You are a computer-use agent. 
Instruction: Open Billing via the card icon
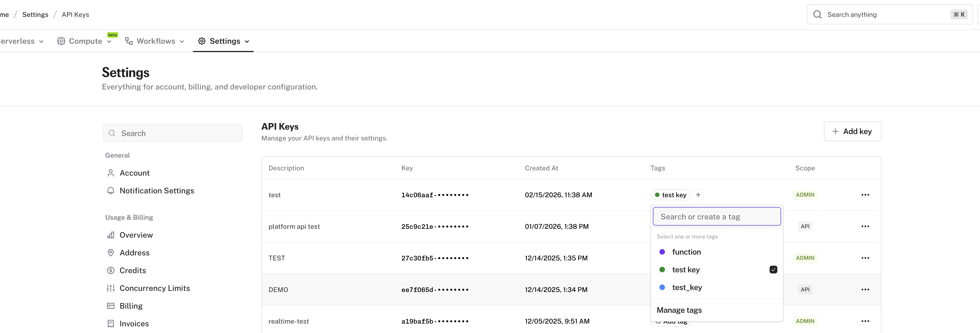(111, 306)
